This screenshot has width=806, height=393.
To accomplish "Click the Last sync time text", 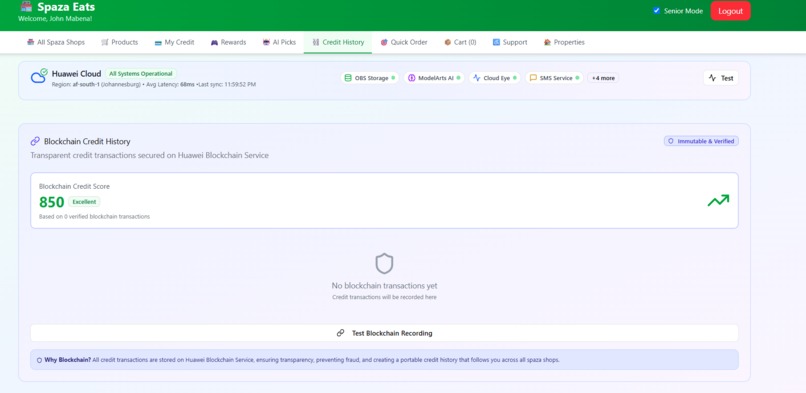I will point(227,84).
